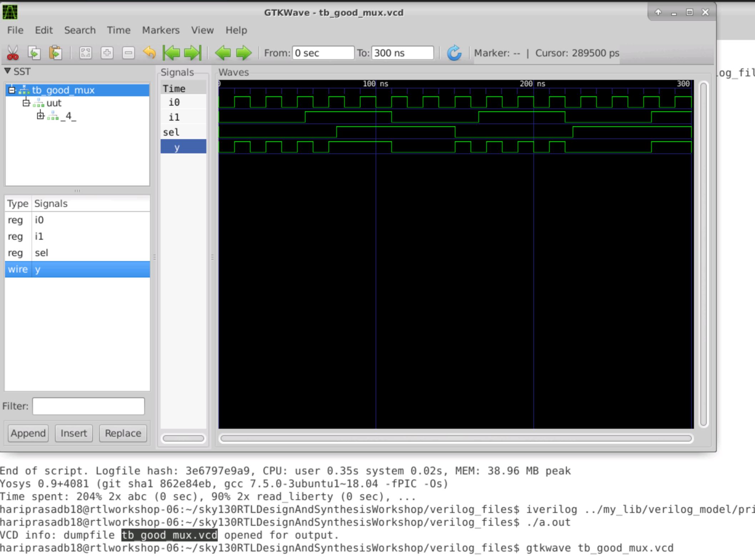Click the Paste Traces icon
The image size is (755, 560).
[55, 53]
